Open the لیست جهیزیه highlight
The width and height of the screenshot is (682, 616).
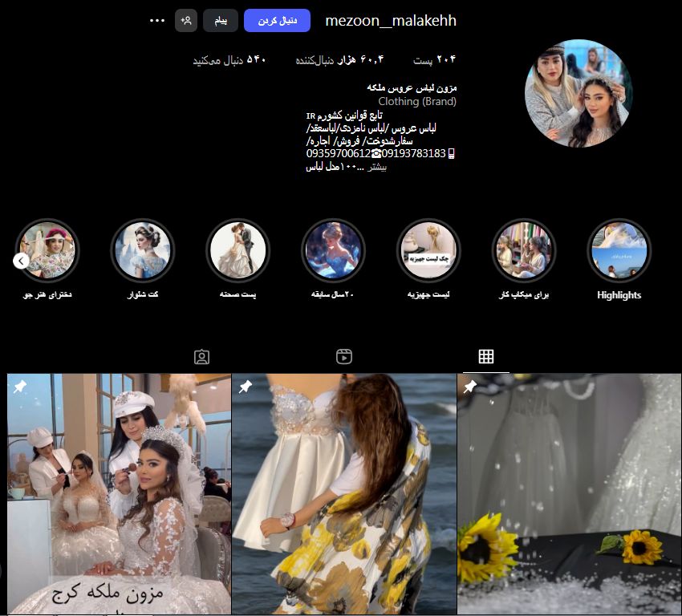coord(428,249)
